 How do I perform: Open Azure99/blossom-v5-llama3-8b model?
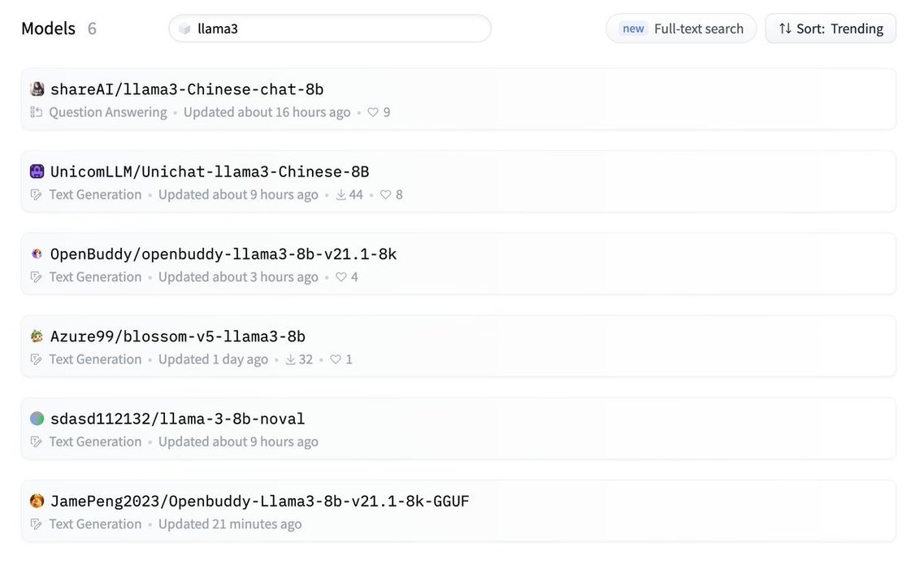178,336
